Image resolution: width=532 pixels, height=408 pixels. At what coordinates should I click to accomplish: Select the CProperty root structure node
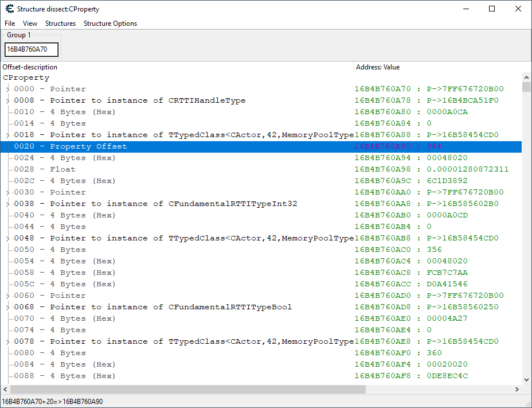pos(26,77)
